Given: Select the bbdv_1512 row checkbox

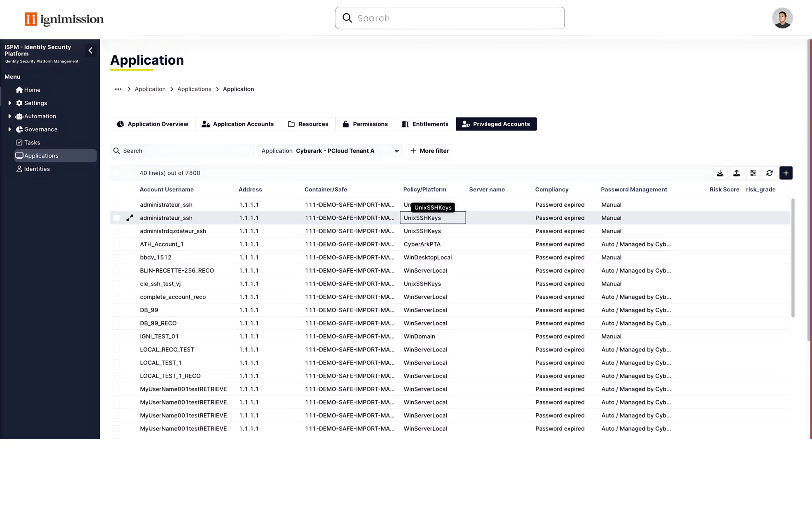Looking at the screenshot, I should click(117, 257).
